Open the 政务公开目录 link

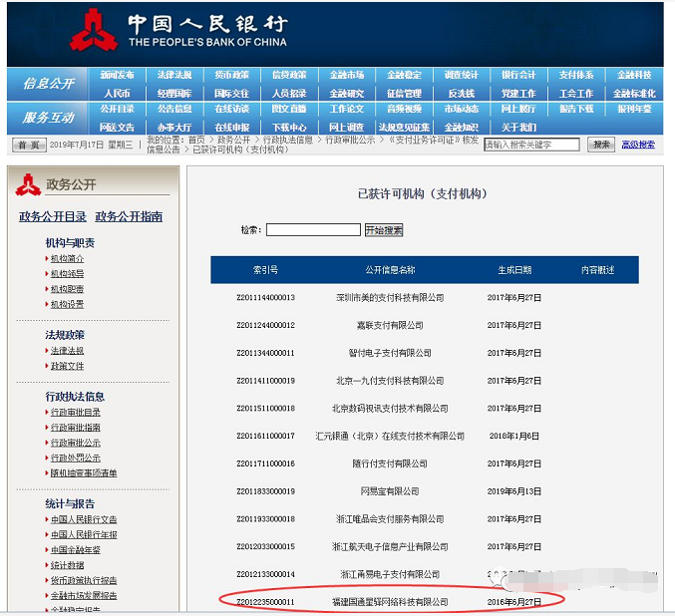tap(53, 216)
